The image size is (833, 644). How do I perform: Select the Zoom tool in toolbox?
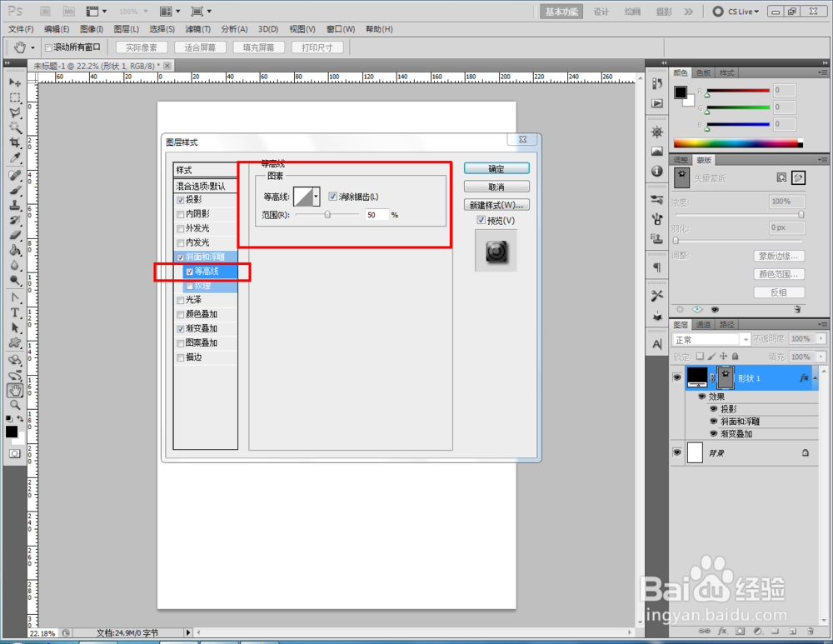click(15, 406)
